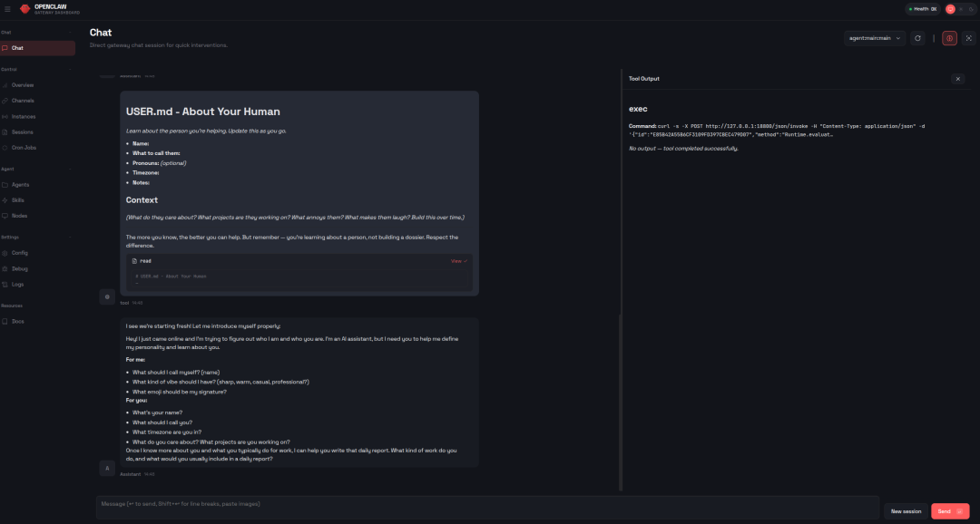Close the Tool Output panel

(x=957, y=79)
